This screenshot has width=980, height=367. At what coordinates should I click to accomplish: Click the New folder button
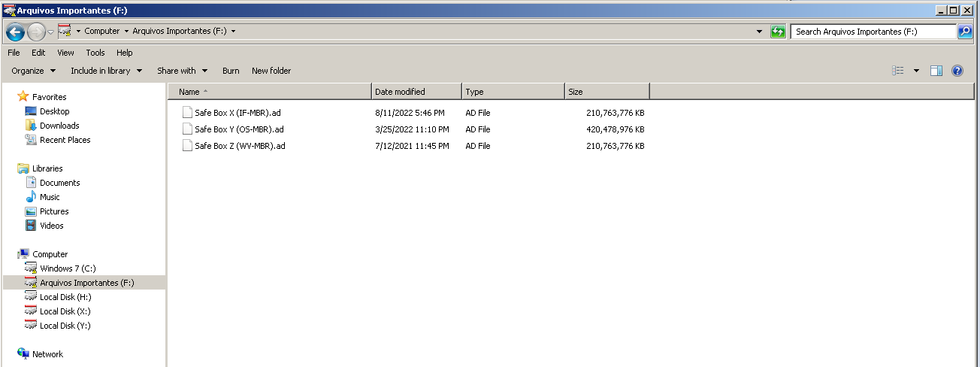click(271, 71)
